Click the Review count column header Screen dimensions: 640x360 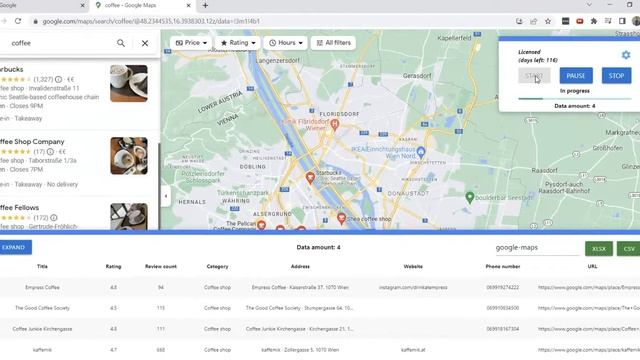[161, 267]
